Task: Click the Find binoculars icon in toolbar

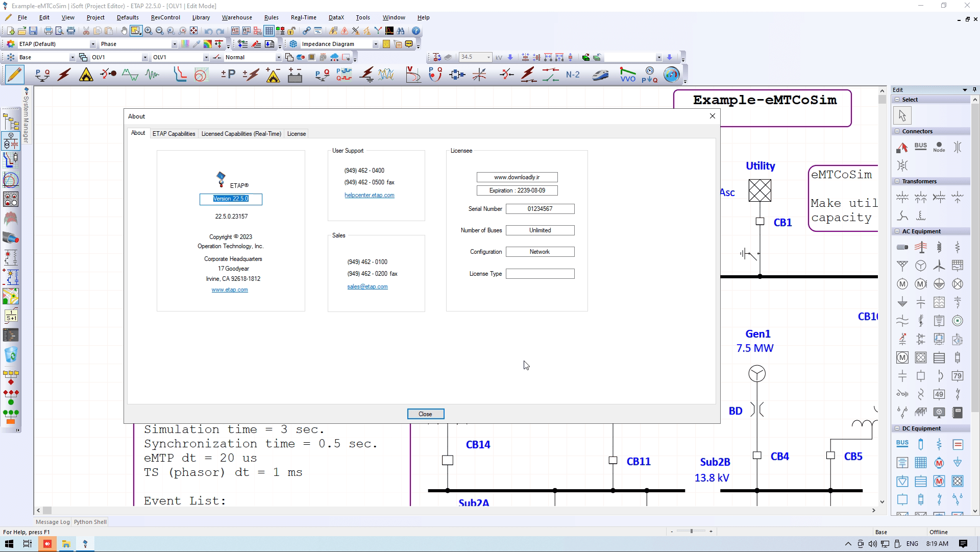Action: click(401, 31)
